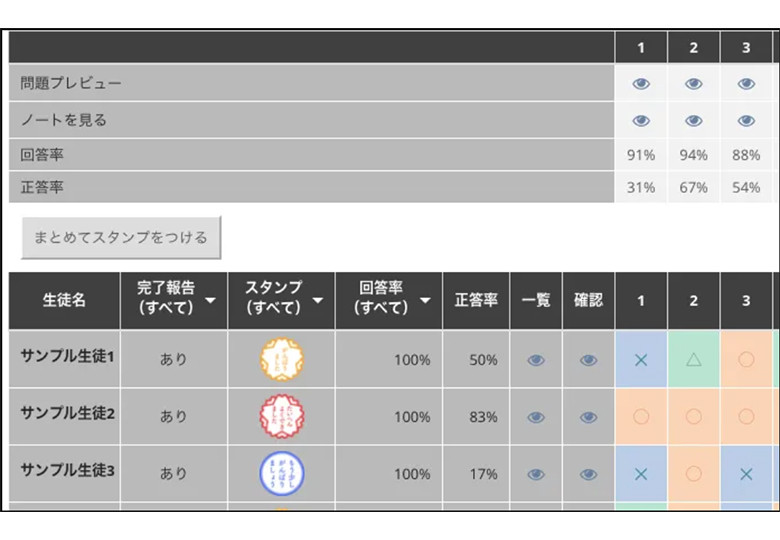The image size is (780, 540).
Task: Open the 確認 eye icon for サンプル生徒3
Action: (588, 474)
